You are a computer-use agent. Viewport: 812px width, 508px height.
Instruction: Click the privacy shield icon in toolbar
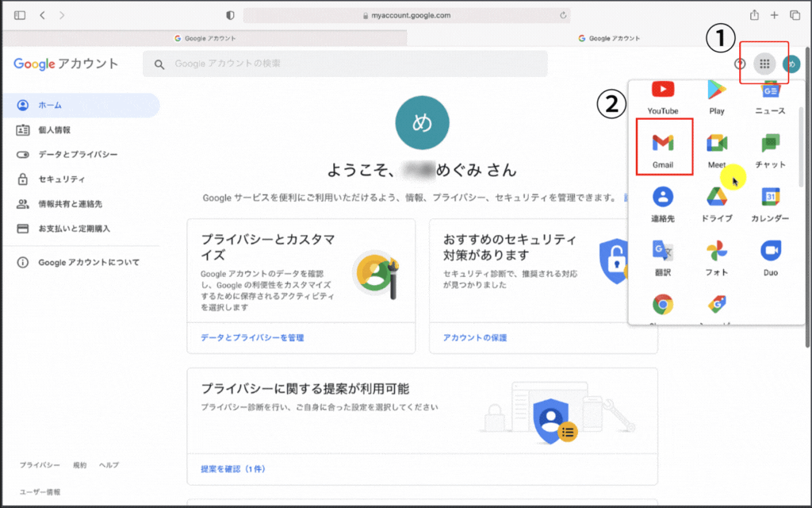[230, 15]
